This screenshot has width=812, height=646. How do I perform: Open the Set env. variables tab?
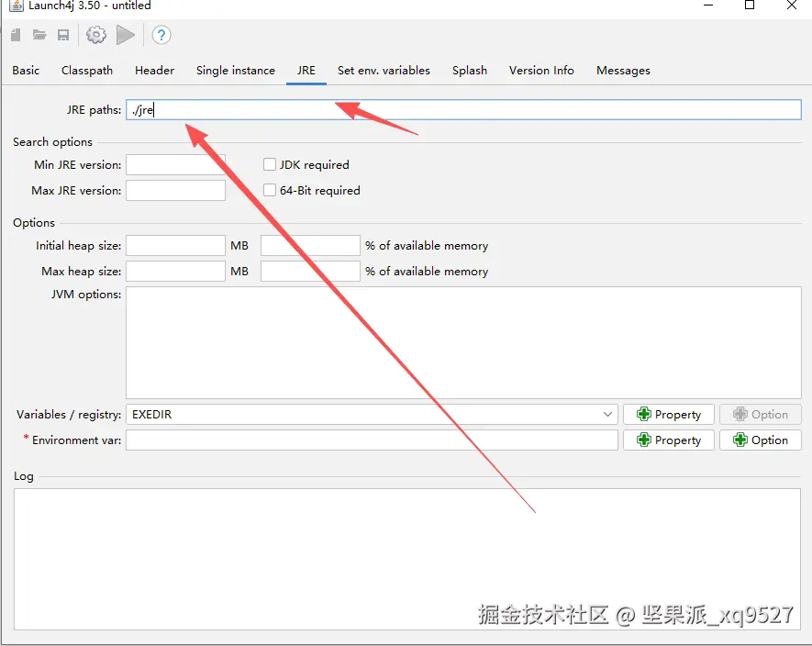click(x=384, y=71)
